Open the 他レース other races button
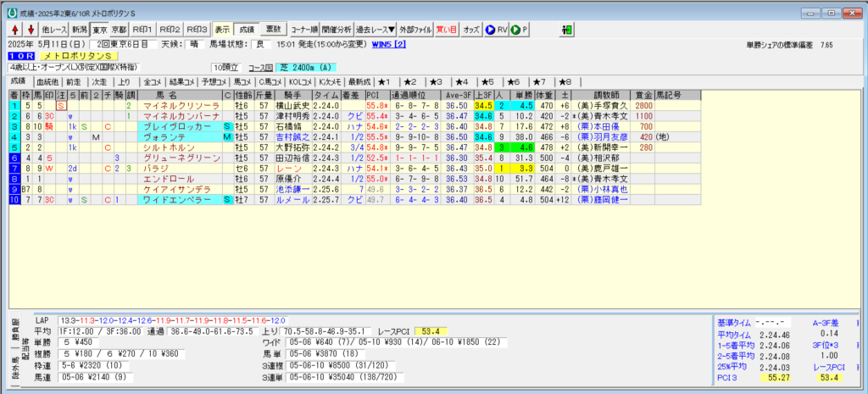Viewport: 868px width, 394px height. (x=53, y=30)
